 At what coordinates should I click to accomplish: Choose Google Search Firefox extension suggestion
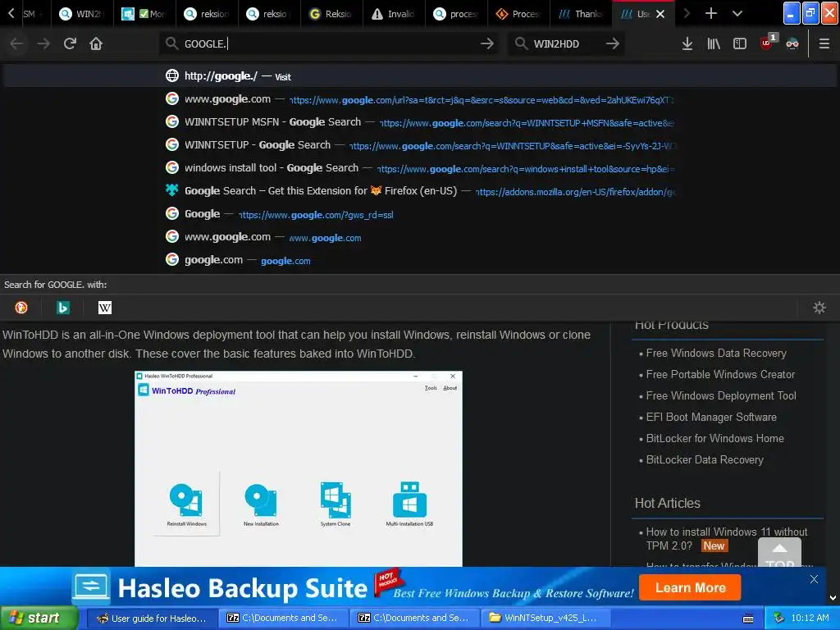420,191
